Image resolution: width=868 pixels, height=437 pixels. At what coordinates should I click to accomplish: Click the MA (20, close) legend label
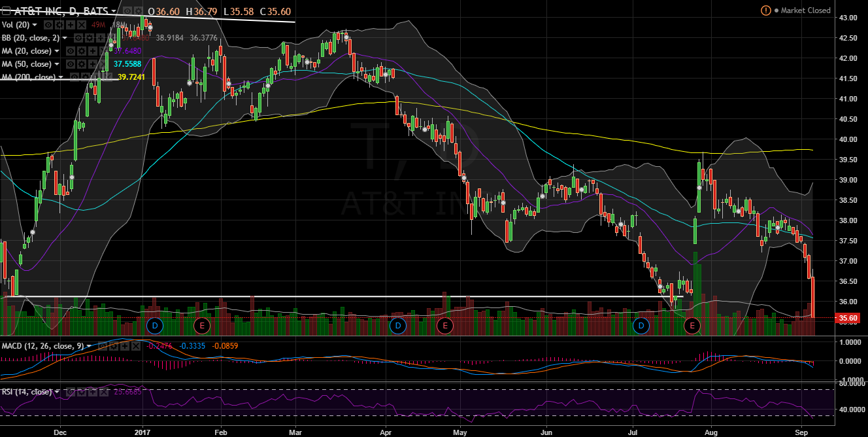(25, 51)
